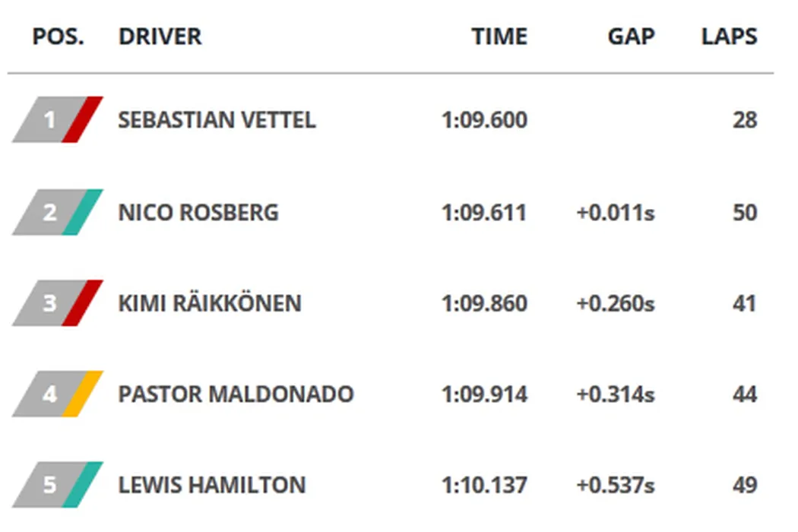Sort results by TIME column header
798x532 pixels.
499,36
